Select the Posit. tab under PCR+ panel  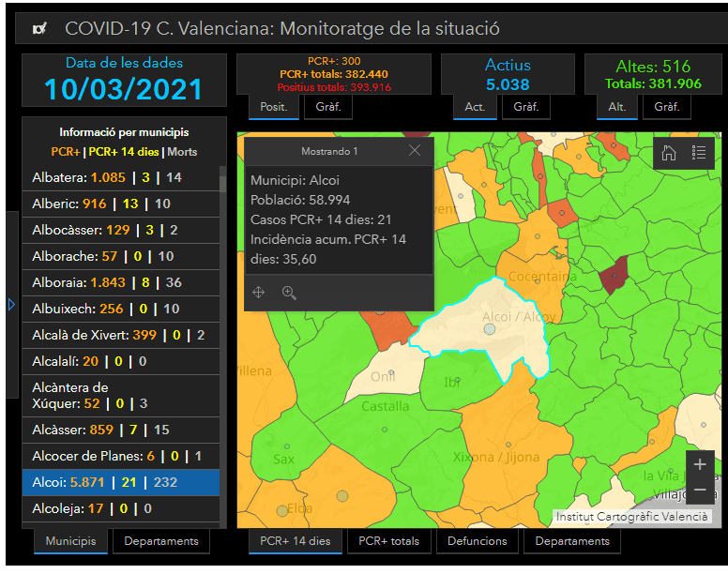coord(274,107)
